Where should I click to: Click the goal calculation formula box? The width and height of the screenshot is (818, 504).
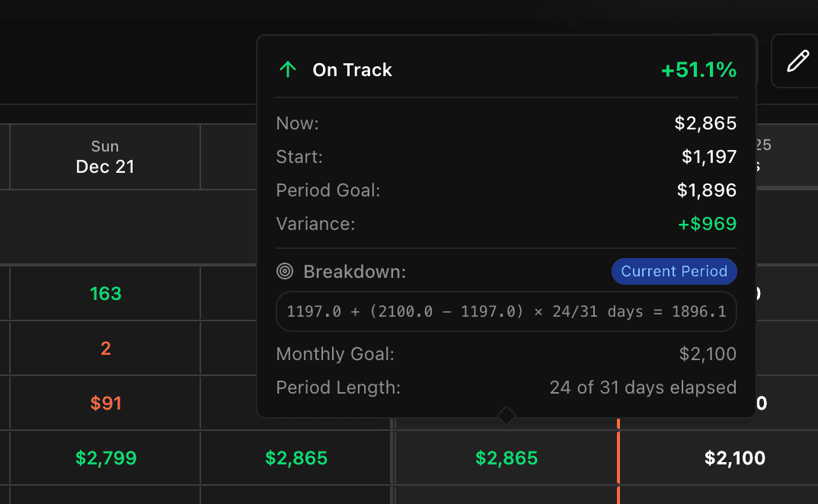point(506,311)
